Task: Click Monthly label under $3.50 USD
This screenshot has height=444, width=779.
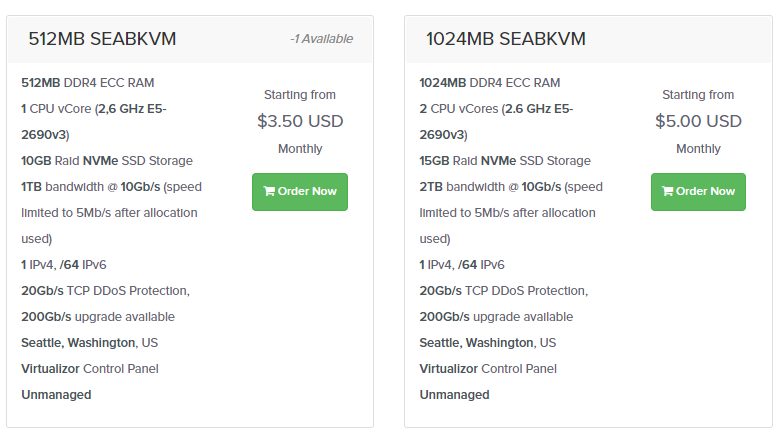Action: 300,149
